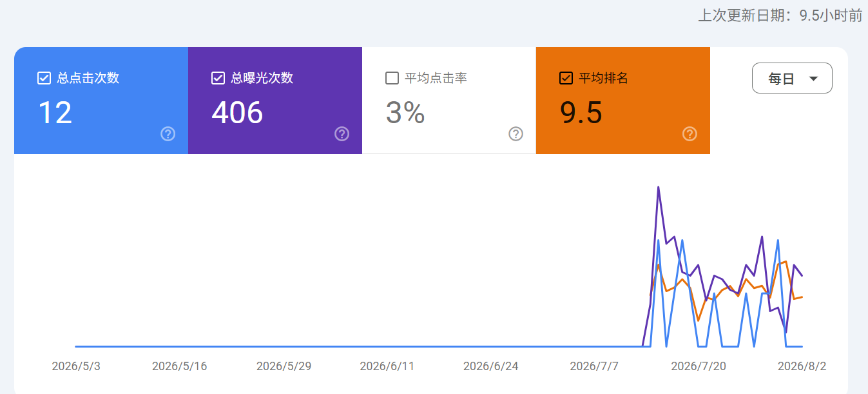Click the 2026/5/16 axis date label

[x=180, y=366]
